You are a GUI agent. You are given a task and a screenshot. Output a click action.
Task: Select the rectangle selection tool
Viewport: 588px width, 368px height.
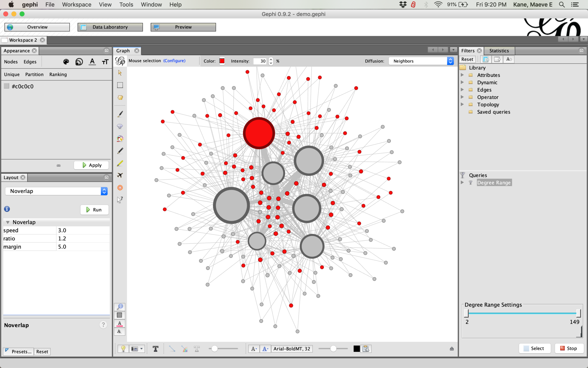click(120, 85)
